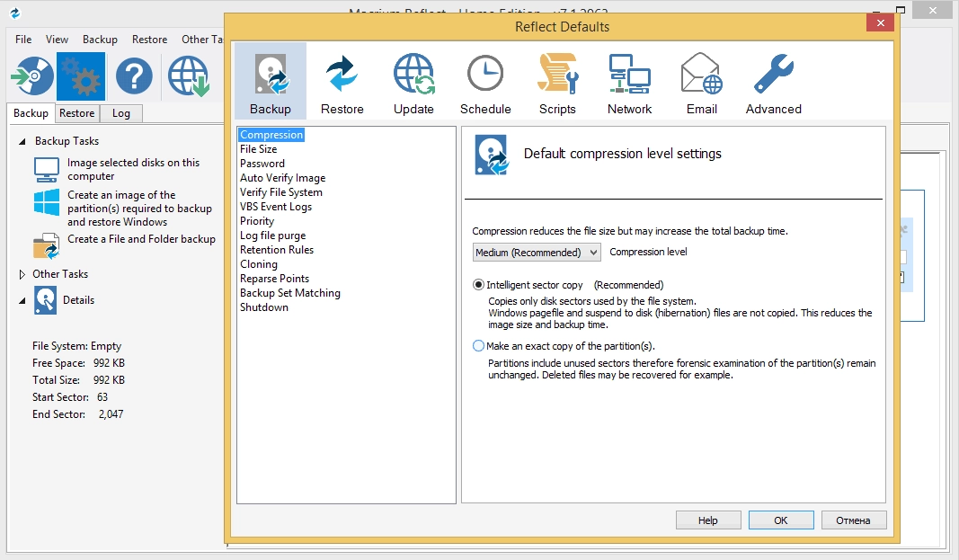Open the Advanced wrench icon
The image size is (959, 560).
click(773, 74)
